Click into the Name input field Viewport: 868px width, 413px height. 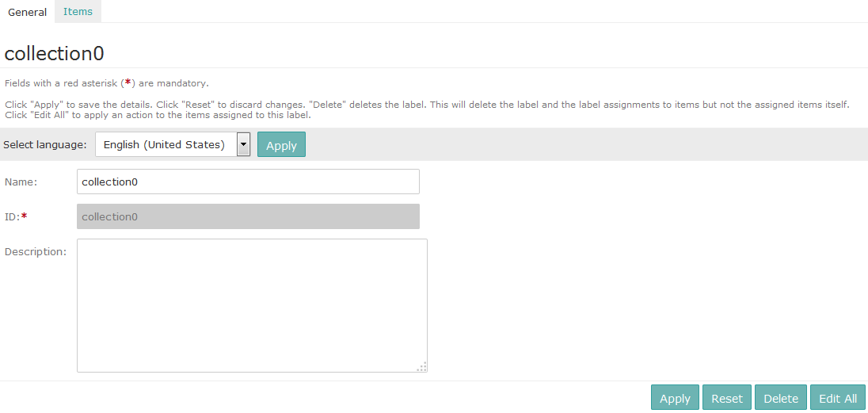tap(248, 182)
